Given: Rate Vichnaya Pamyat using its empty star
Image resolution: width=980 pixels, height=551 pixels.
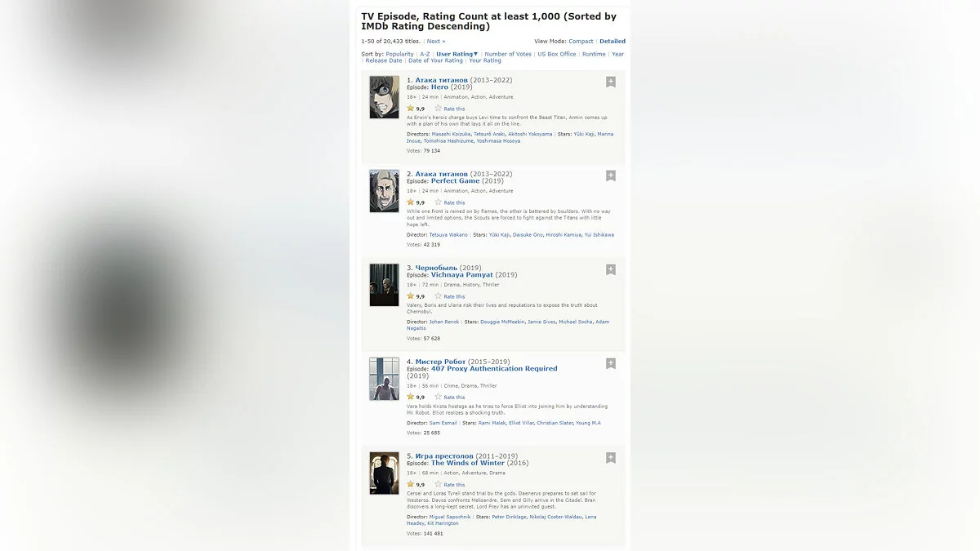Looking at the screenshot, I should [x=439, y=295].
